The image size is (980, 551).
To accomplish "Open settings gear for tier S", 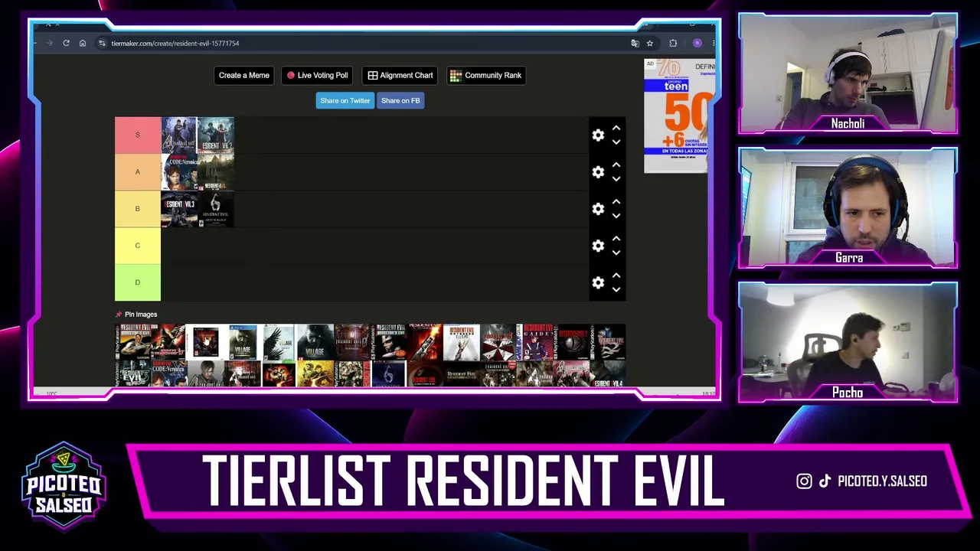I will (x=598, y=135).
